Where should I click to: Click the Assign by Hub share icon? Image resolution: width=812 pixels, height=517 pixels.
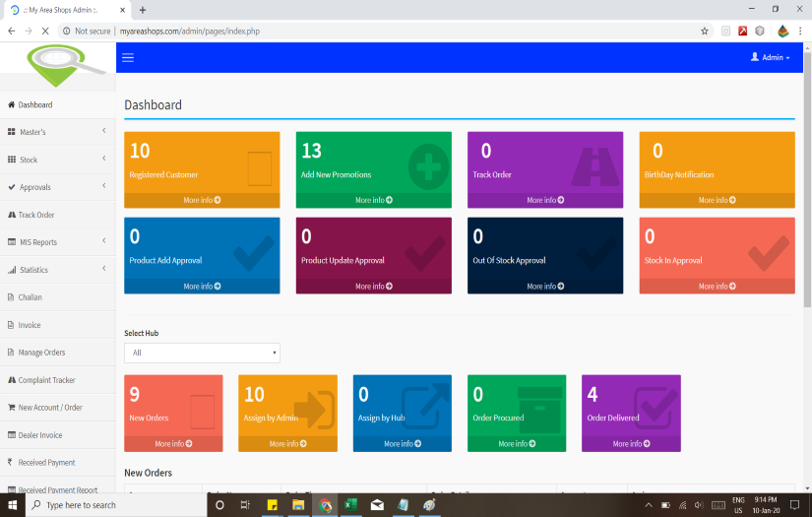coord(428,406)
